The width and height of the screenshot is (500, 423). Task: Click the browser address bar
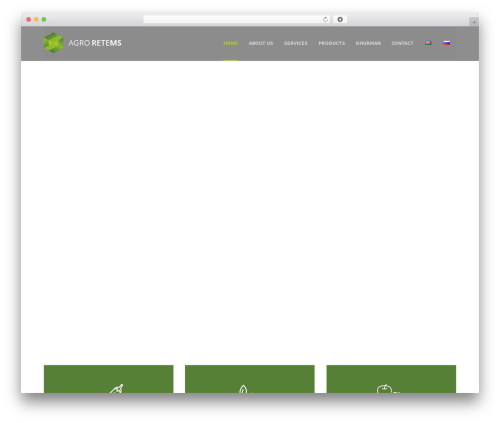pos(237,19)
